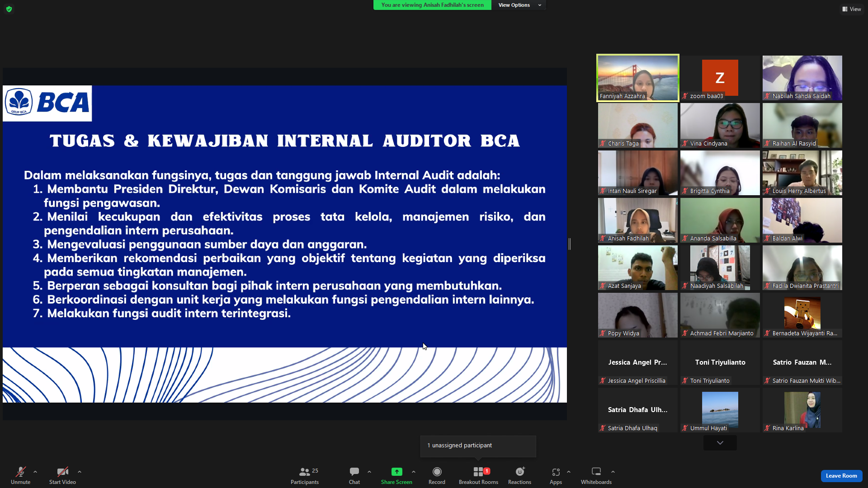868x488 pixels.
Task: Open the View layout button
Action: [x=852, y=9]
